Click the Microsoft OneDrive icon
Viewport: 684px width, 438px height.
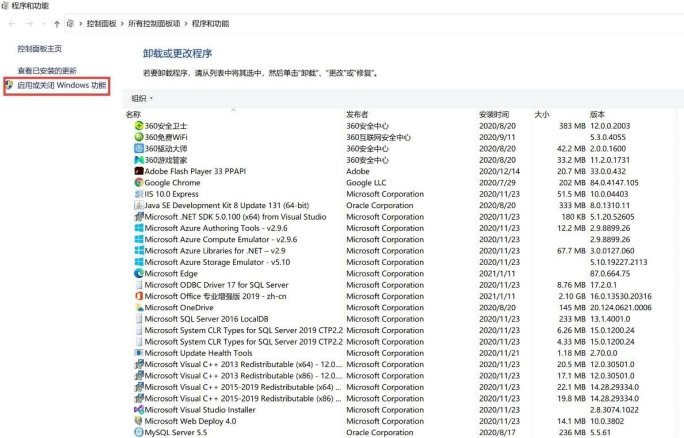click(x=139, y=308)
